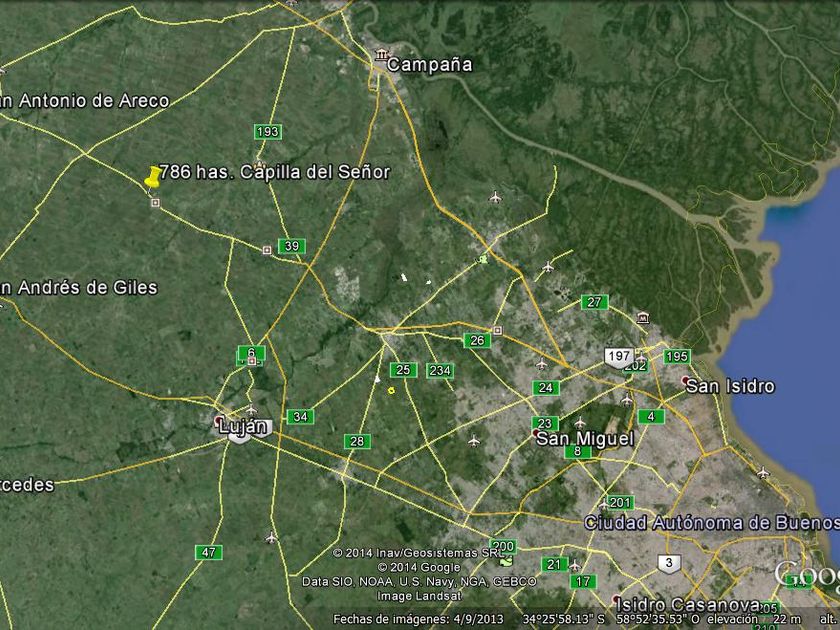Click the route 200 road shield

[503, 546]
